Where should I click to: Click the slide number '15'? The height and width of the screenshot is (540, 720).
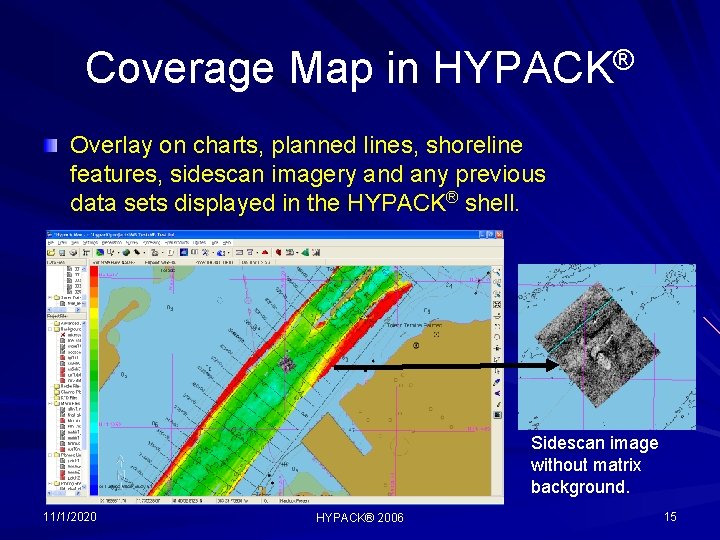tap(670, 517)
